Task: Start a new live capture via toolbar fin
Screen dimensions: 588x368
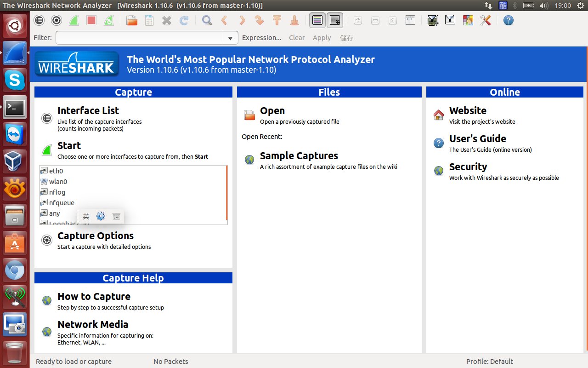Action: tap(74, 20)
